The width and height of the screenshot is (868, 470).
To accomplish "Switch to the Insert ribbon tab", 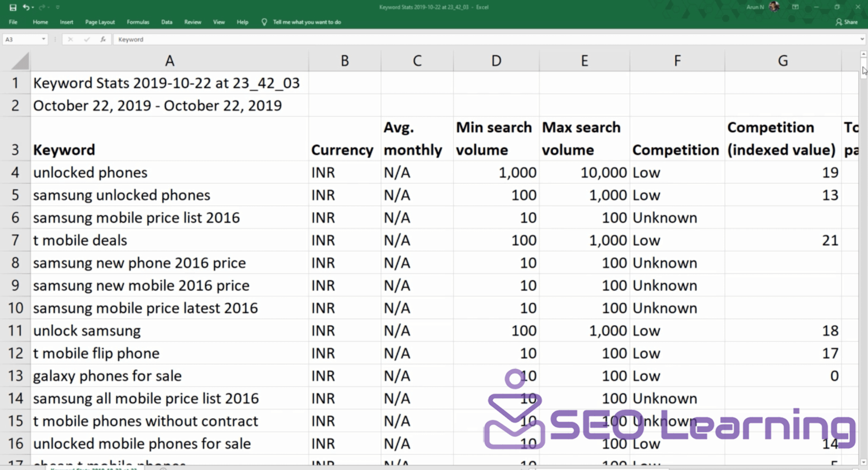I will [66, 22].
